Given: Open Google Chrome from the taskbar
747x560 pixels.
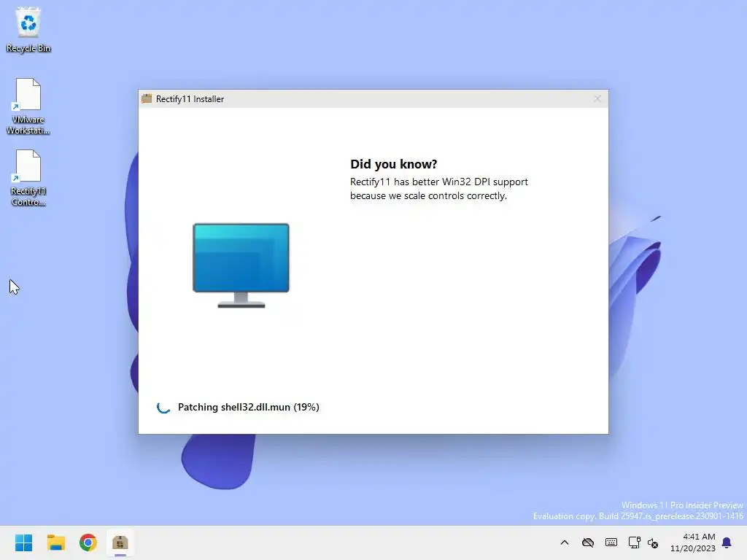Looking at the screenshot, I should pyautogui.click(x=88, y=542).
